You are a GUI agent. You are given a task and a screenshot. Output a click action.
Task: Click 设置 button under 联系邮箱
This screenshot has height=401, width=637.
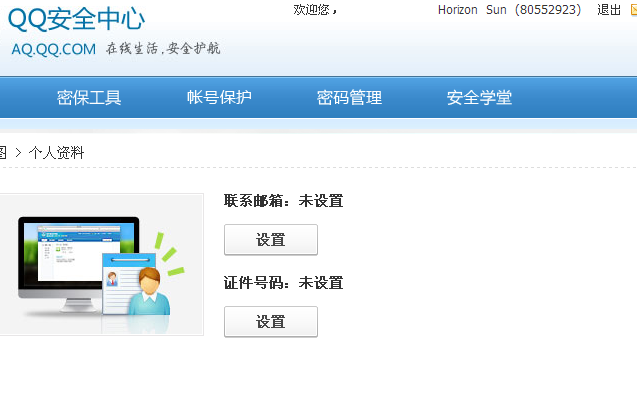point(271,240)
